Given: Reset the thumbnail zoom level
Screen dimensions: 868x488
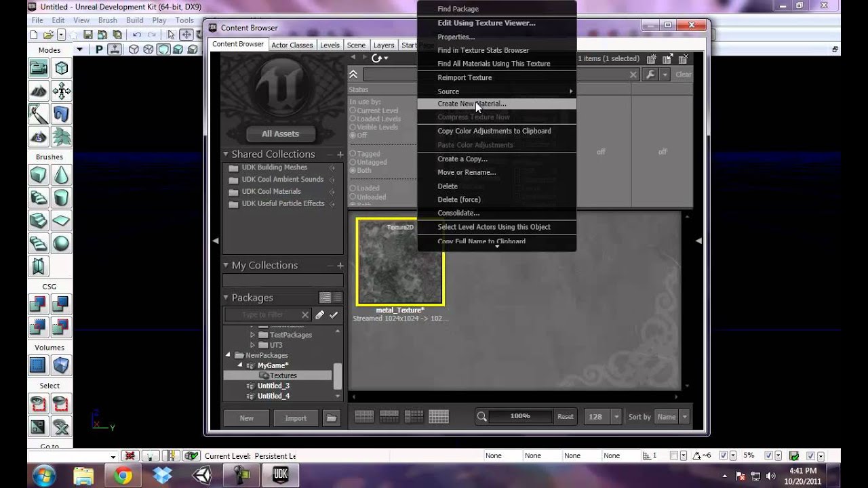Looking at the screenshot, I should [x=566, y=417].
